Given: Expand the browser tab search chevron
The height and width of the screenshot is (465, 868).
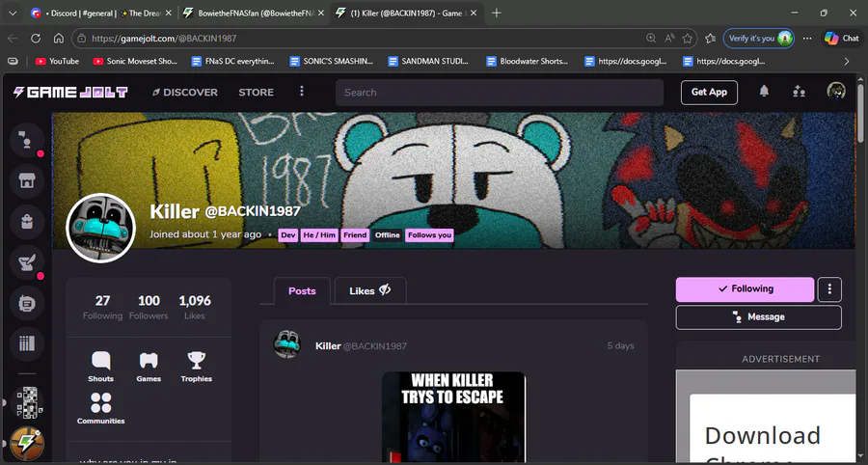Looking at the screenshot, I should click(x=13, y=13).
